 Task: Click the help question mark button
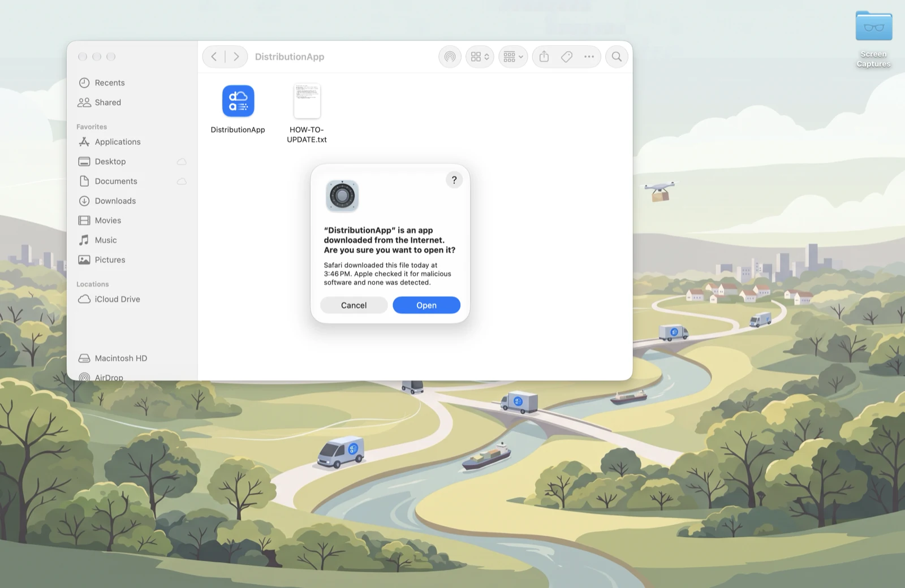click(454, 180)
